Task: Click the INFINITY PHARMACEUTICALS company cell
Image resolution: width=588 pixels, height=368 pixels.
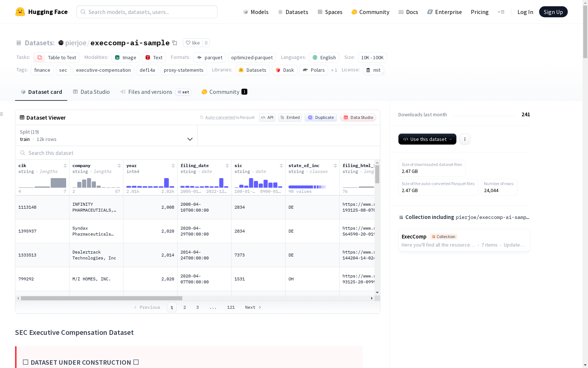Action: [96, 207]
